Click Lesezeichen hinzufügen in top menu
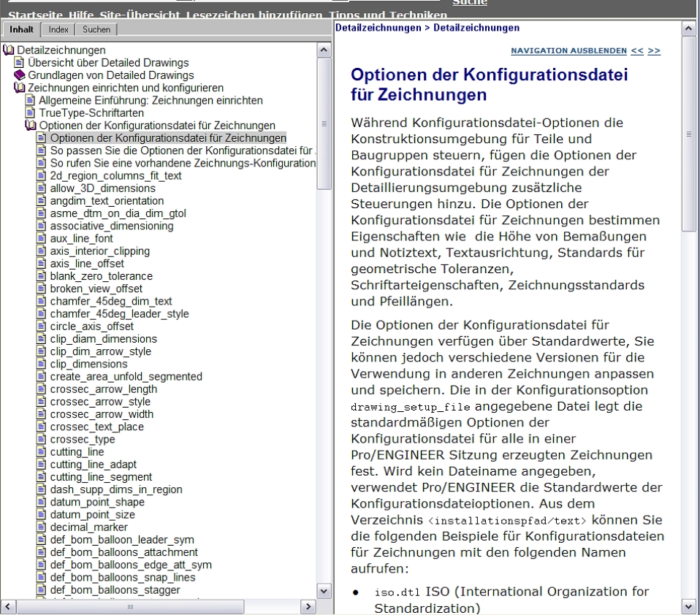Viewport: 700px width, 615px height. coord(254,15)
